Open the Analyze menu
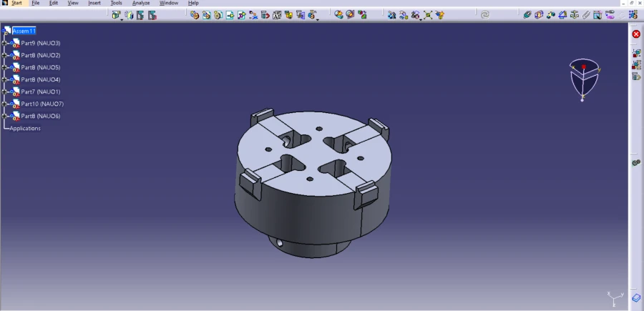 click(141, 3)
